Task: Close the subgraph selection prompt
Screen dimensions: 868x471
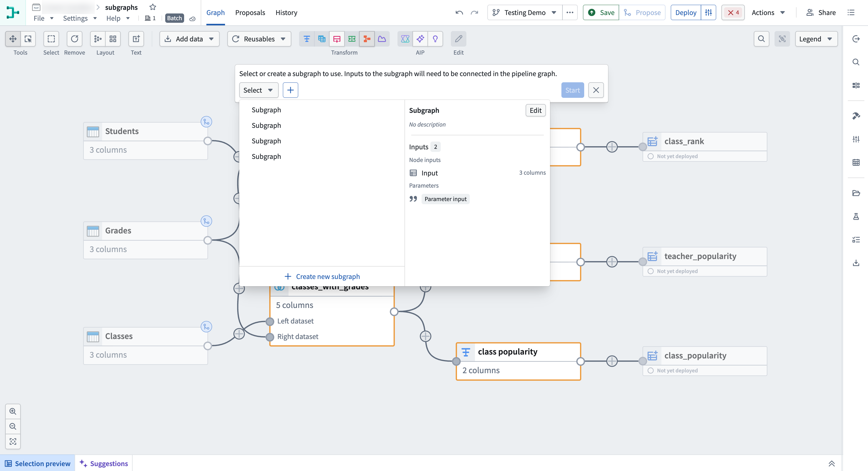Action: pyautogui.click(x=596, y=90)
